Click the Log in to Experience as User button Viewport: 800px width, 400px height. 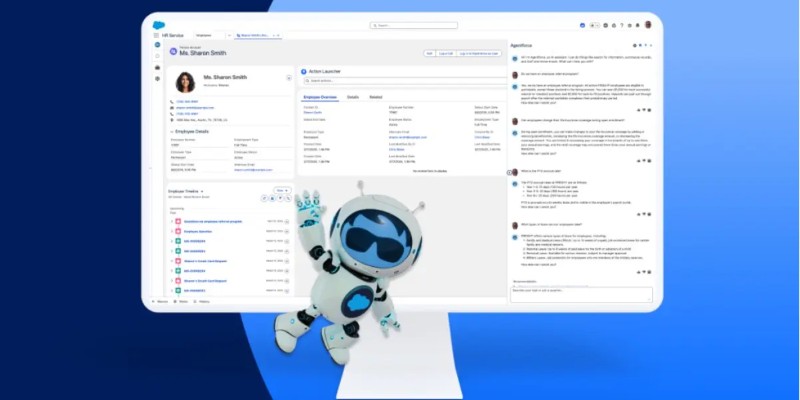coord(479,53)
